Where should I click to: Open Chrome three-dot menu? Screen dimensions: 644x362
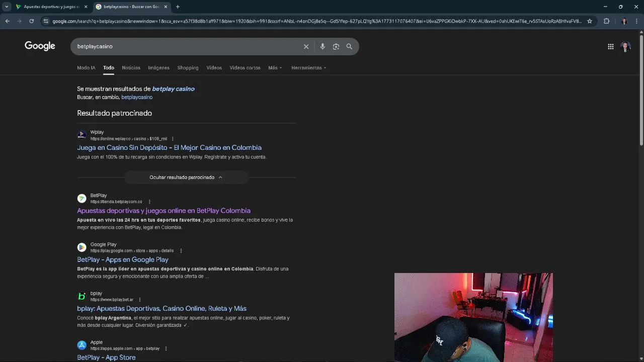coord(636,21)
